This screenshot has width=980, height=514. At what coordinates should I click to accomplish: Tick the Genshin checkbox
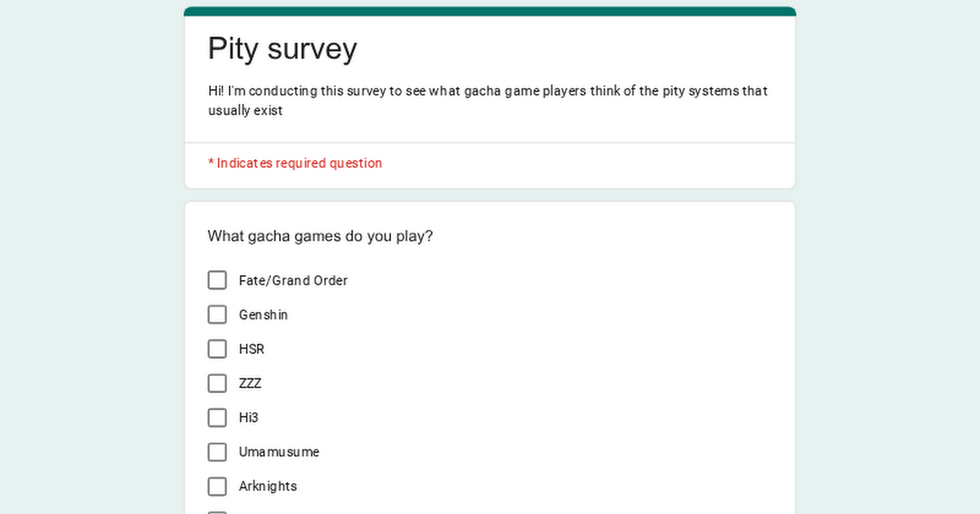pyautogui.click(x=217, y=315)
